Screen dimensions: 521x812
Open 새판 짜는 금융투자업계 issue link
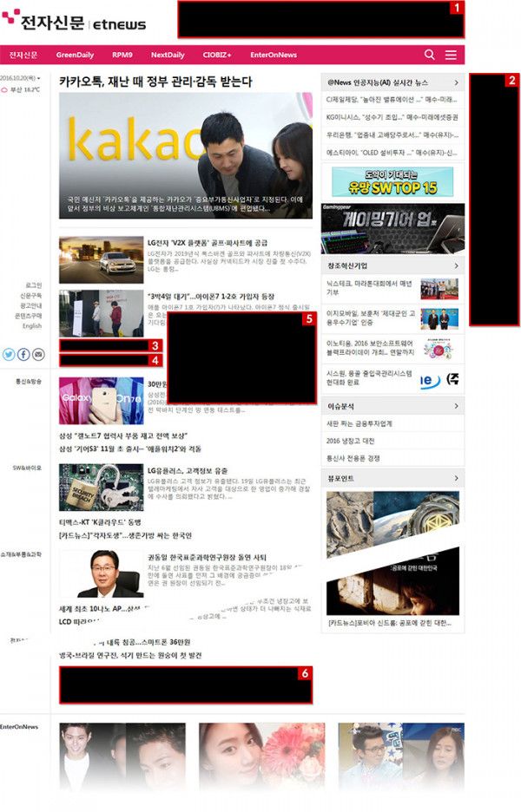[359, 423]
